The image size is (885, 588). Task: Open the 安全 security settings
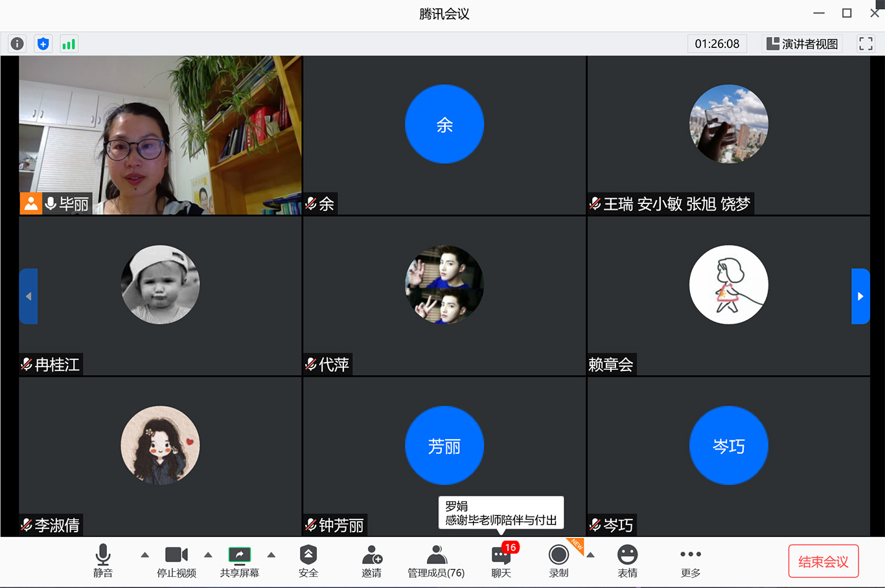coord(308,561)
